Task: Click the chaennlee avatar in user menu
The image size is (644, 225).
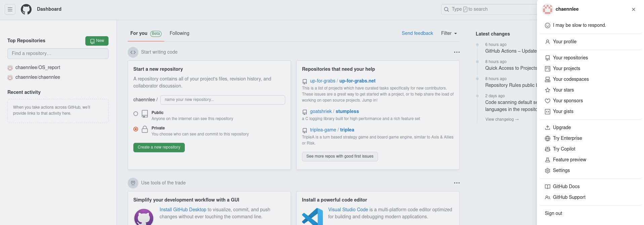Action: point(548,9)
